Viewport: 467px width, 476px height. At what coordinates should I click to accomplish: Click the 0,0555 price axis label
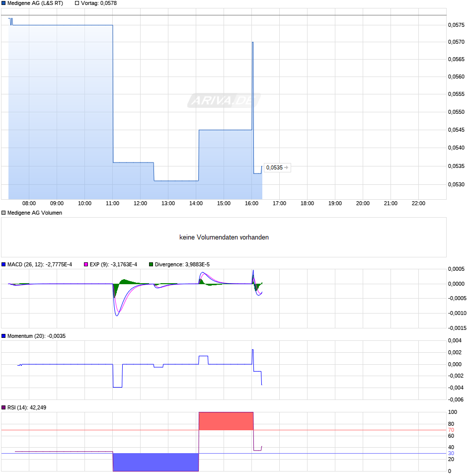pos(456,94)
